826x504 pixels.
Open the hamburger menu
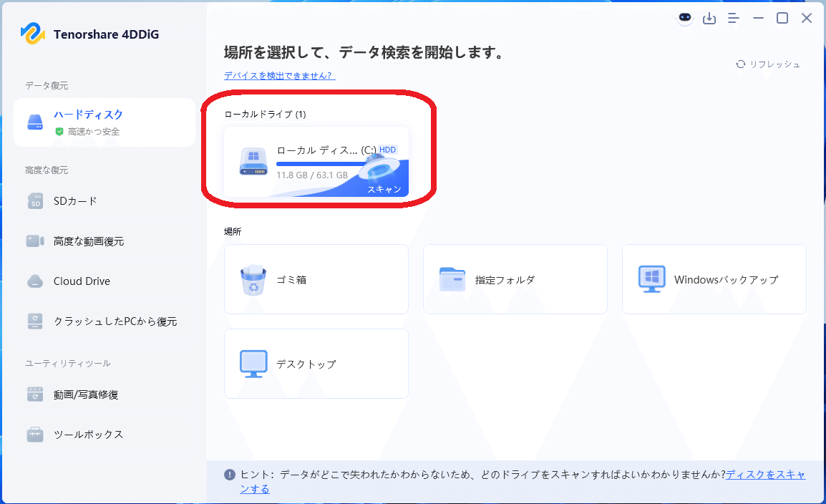[x=733, y=18]
